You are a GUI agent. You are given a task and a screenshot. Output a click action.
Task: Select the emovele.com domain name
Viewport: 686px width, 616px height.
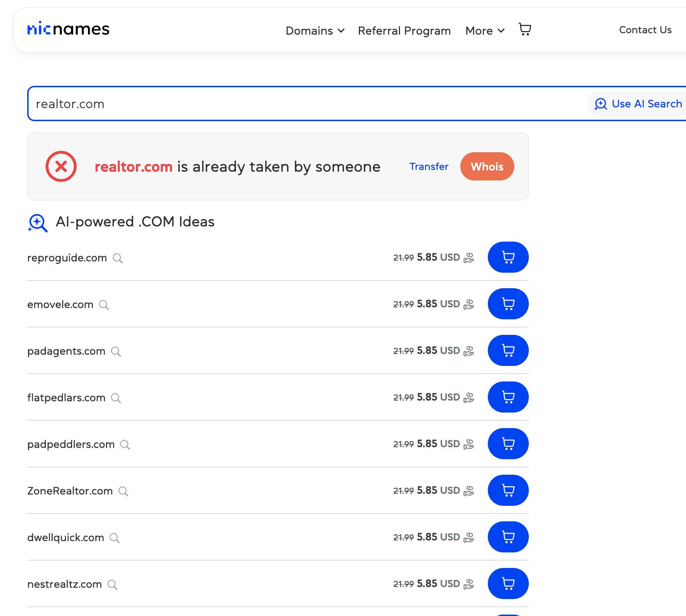click(x=60, y=304)
